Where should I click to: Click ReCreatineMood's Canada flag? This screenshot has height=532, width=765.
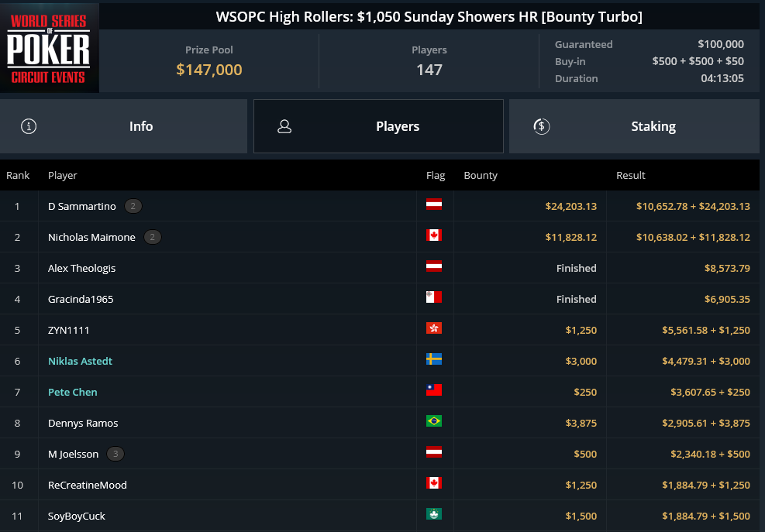434,482
